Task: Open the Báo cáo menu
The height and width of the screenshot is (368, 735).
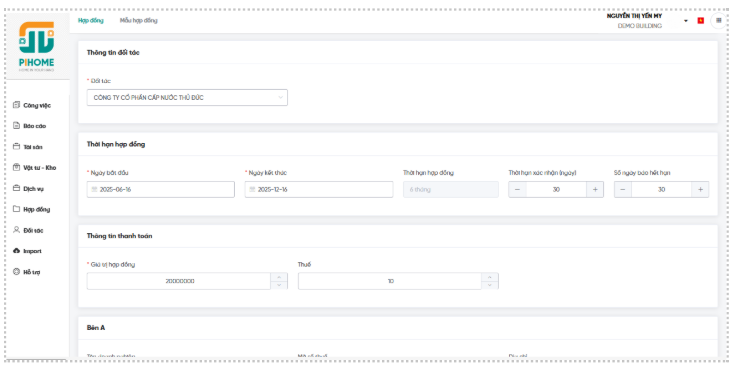Action: (x=35, y=126)
